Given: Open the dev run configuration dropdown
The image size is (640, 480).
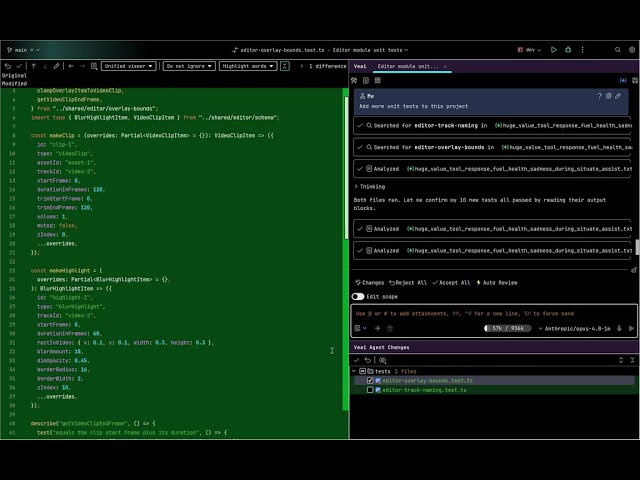Looking at the screenshot, I should (529, 50).
